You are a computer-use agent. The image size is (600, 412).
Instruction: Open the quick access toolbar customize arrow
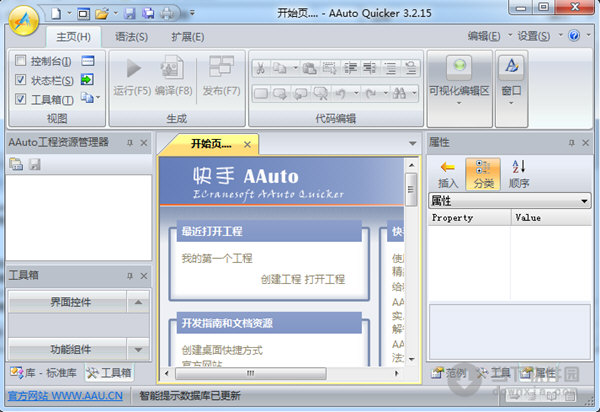point(192,13)
